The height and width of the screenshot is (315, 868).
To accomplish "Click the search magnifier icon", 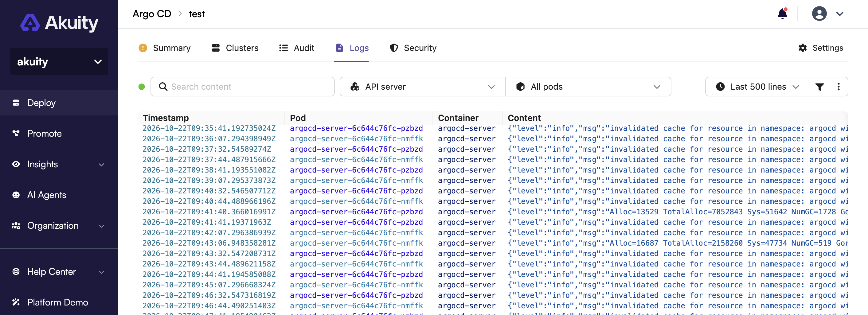I will [x=163, y=87].
